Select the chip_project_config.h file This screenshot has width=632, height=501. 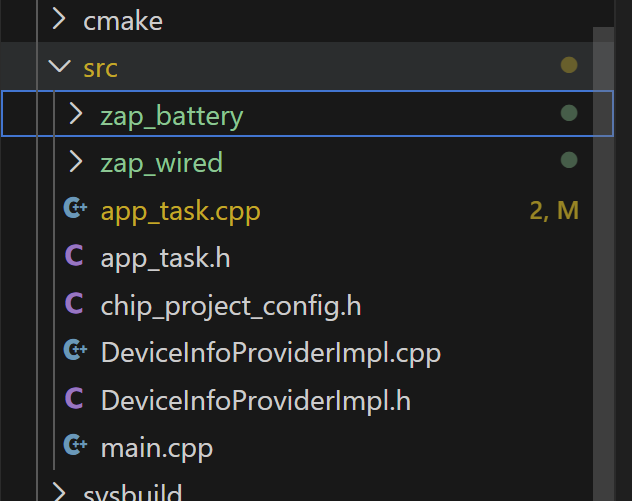[231, 305]
